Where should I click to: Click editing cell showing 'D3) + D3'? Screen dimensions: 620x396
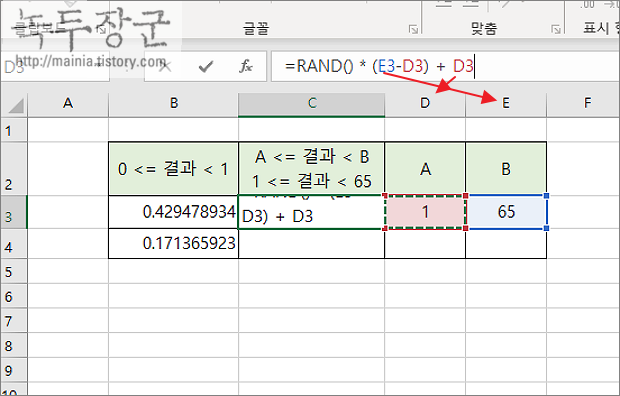(x=312, y=212)
